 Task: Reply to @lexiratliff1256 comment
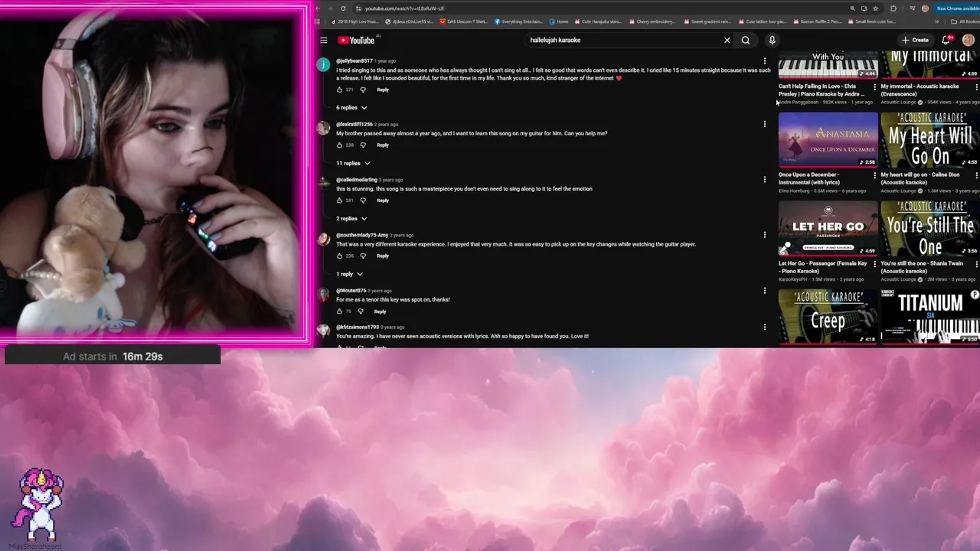(x=383, y=145)
